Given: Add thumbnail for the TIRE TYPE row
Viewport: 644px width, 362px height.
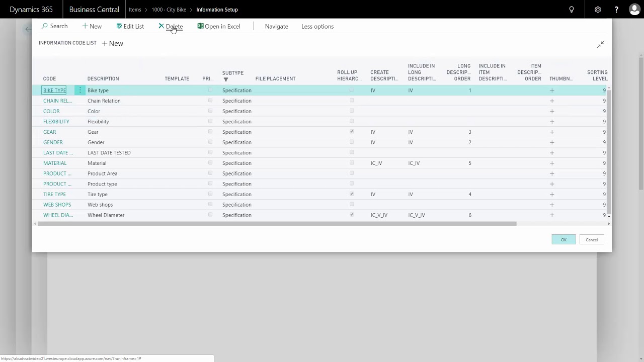Looking at the screenshot, I should pyautogui.click(x=552, y=195).
